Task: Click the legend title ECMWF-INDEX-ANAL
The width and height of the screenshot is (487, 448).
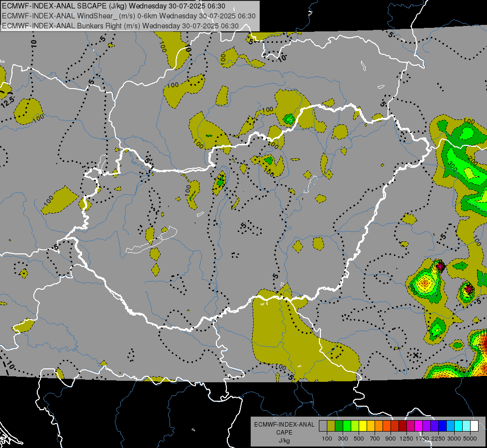Action: coord(284,425)
